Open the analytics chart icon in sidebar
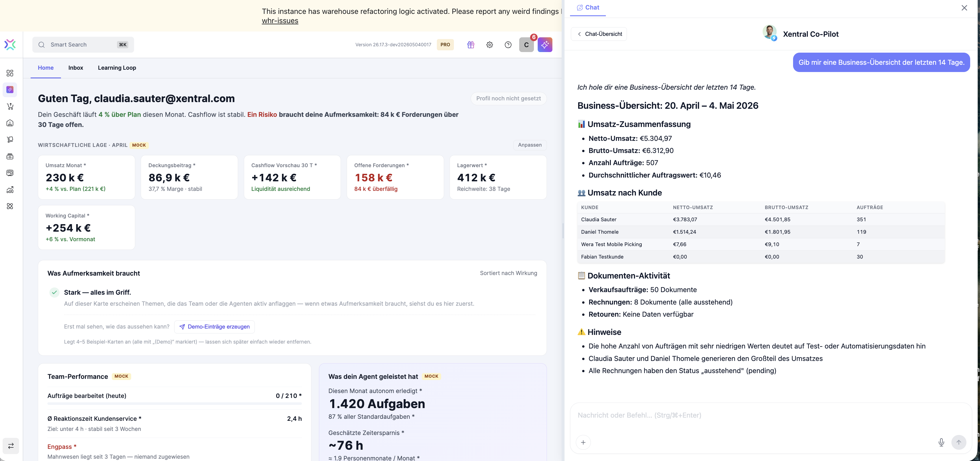 (x=10, y=190)
